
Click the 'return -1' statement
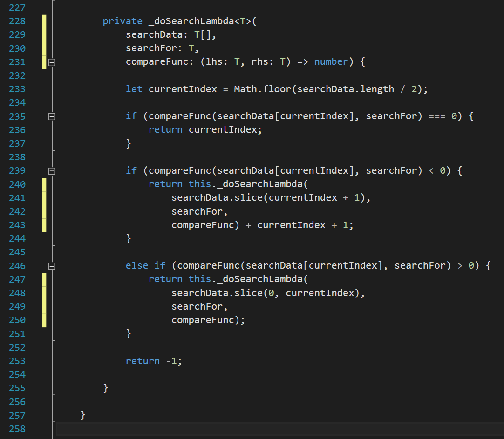154,360
